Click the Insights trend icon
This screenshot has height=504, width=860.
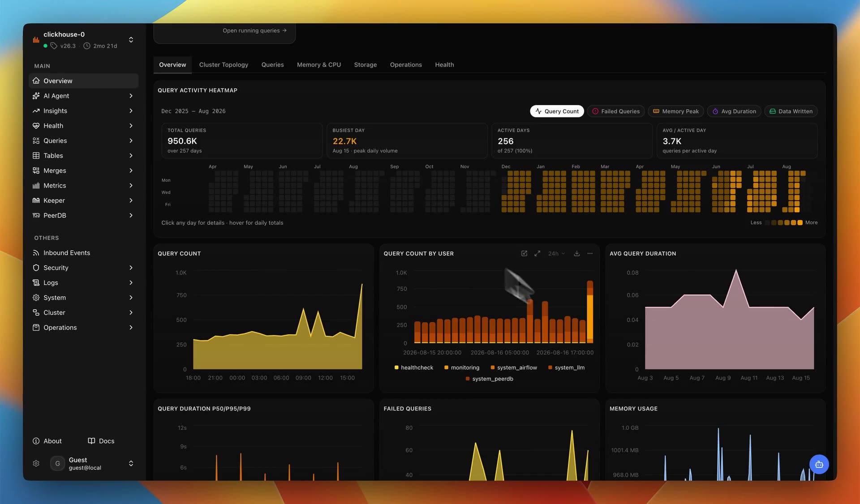[36, 111]
